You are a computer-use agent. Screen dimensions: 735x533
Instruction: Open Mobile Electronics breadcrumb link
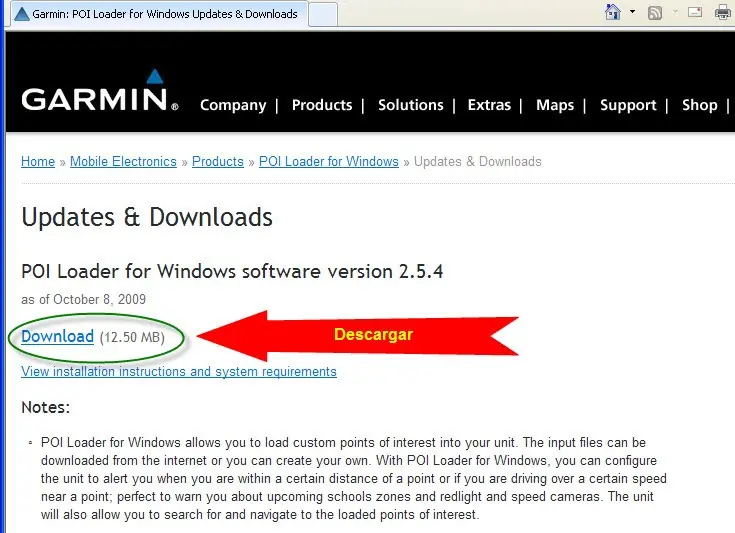click(x=123, y=161)
